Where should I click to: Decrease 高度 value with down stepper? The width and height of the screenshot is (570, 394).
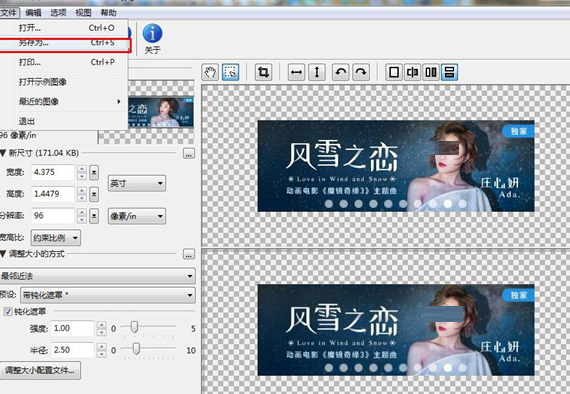(x=82, y=198)
